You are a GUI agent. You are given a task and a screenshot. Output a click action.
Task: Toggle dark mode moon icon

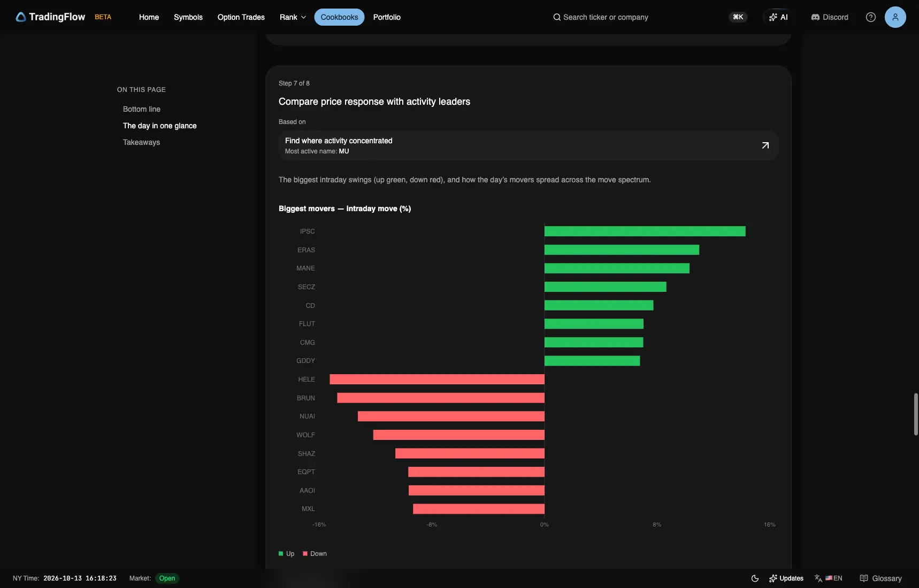coord(755,578)
